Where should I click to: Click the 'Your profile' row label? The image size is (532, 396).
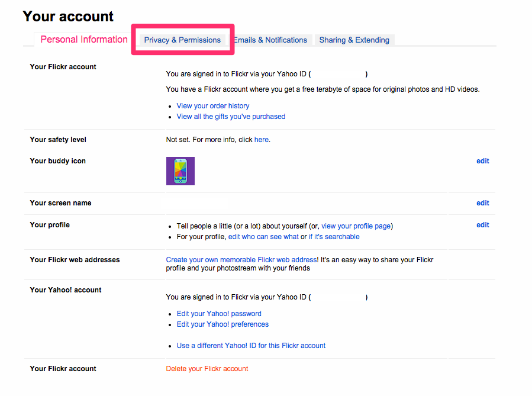click(50, 225)
